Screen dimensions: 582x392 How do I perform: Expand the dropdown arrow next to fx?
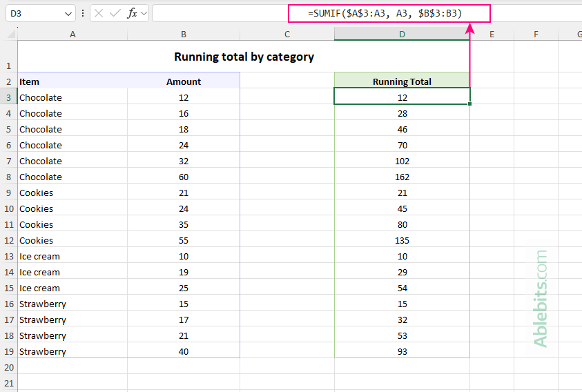click(144, 14)
